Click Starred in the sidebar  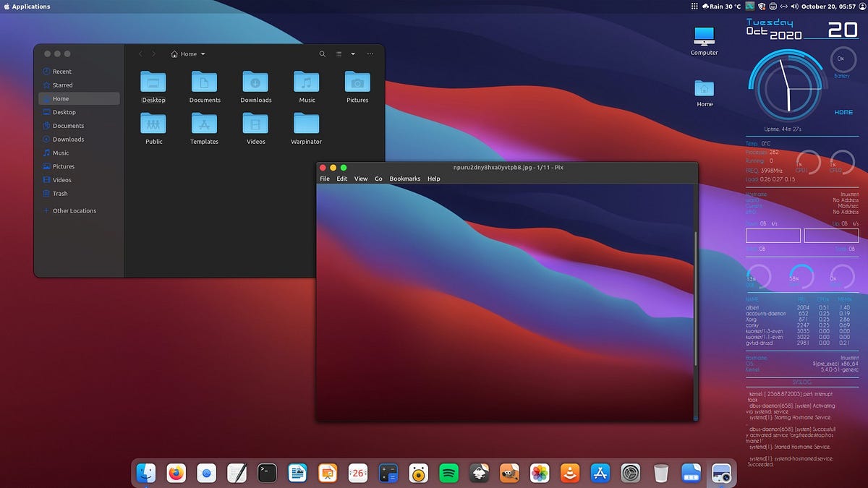tap(63, 85)
